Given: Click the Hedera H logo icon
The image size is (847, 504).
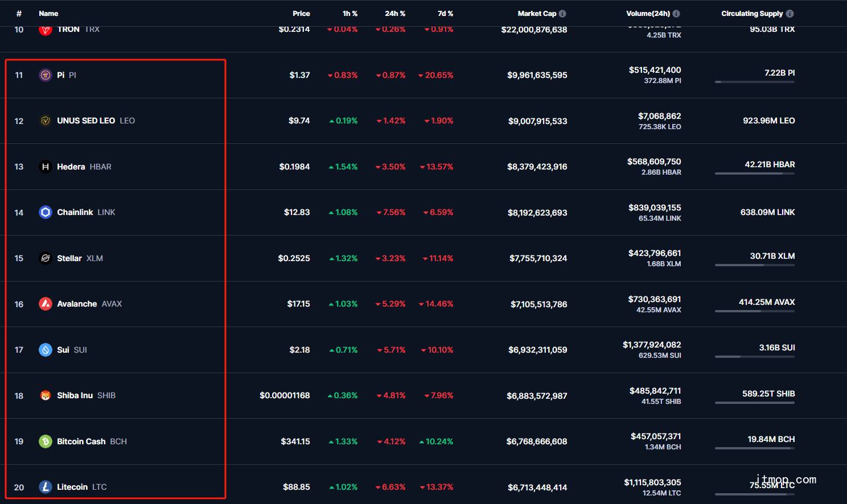Looking at the screenshot, I should tap(46, 167).
